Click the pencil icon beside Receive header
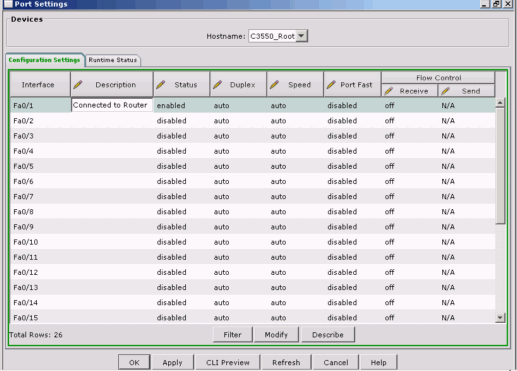This screenshot has height=371, width=517. click(x=389, y=91)
